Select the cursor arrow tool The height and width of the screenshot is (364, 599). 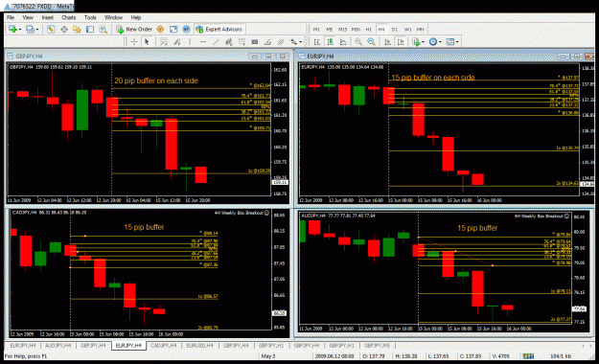147,42
